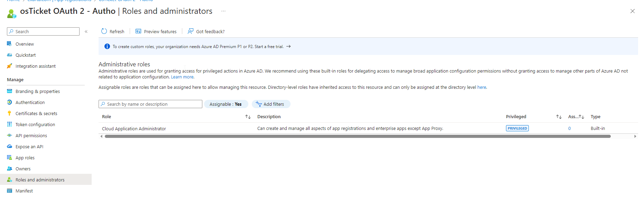Sort the table by Role column
Viewport: 644px width, 198px height.
point(248,117)
